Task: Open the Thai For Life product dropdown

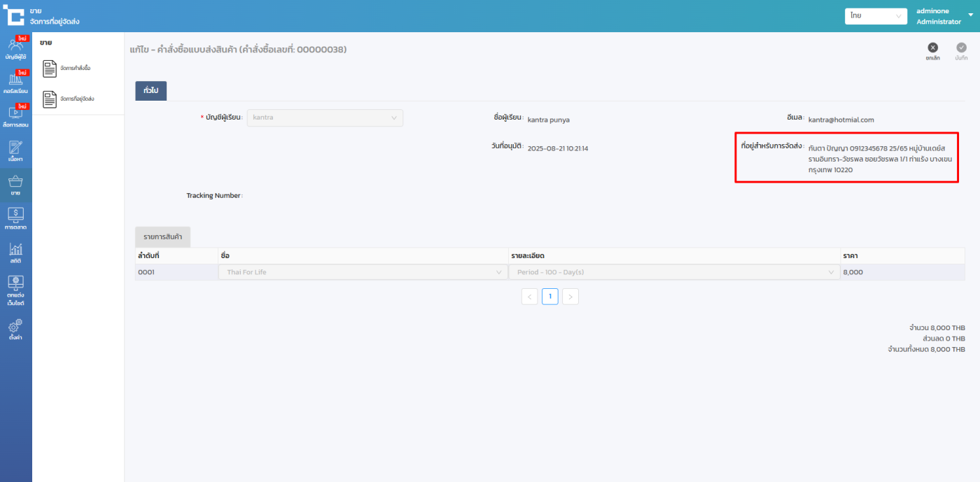Action: coord(363,272)
